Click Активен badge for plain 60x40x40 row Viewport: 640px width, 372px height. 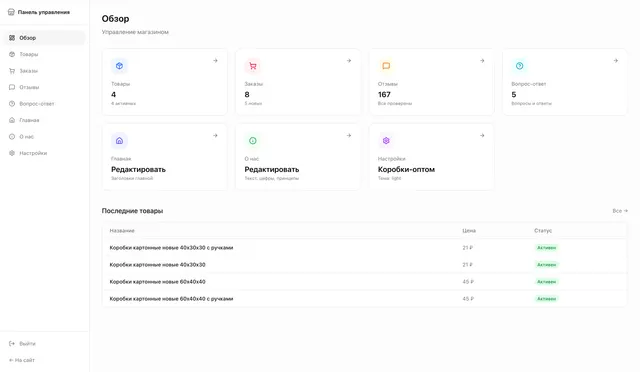(547, 282)
